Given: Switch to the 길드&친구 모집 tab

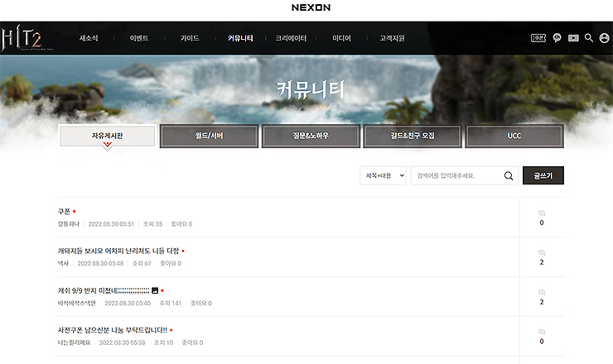Looking at the screenshot, I should 413,136.
